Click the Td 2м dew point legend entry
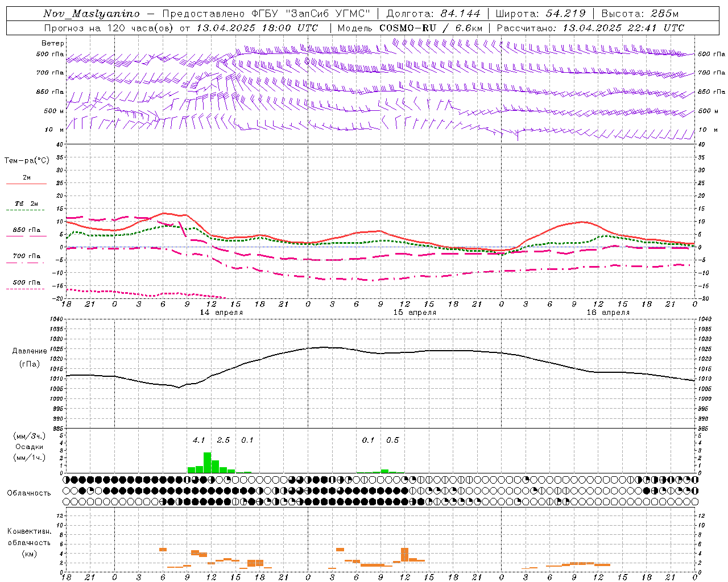The height and width of the screenshot is (582, 728). pos(27,203)
